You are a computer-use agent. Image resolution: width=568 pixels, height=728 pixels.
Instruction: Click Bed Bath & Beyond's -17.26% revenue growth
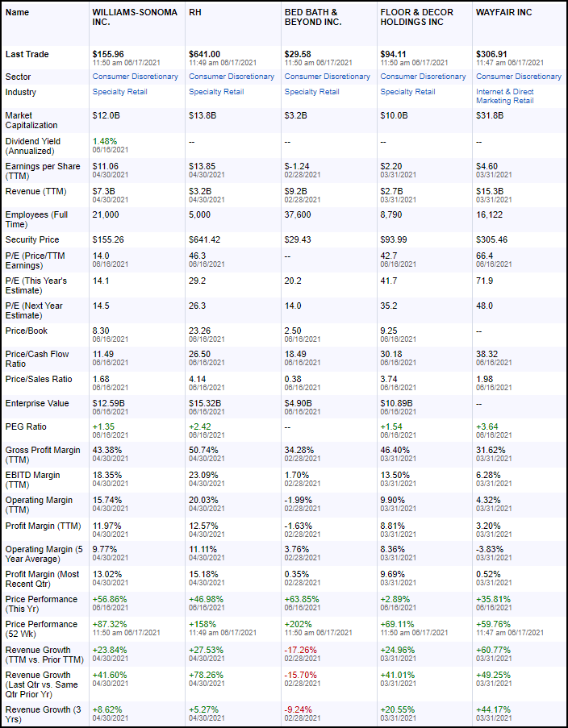click(301, 650)
